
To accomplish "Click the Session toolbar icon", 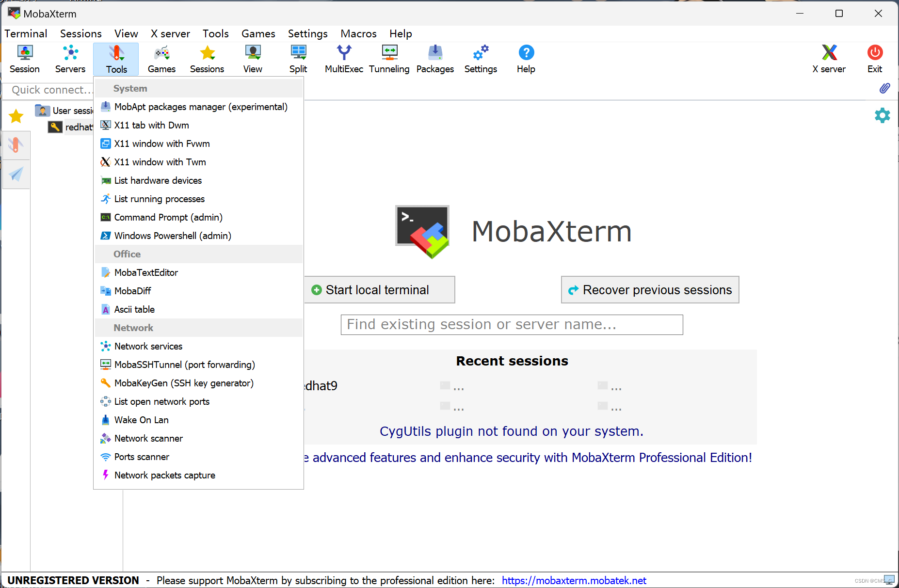I will 25,59.
